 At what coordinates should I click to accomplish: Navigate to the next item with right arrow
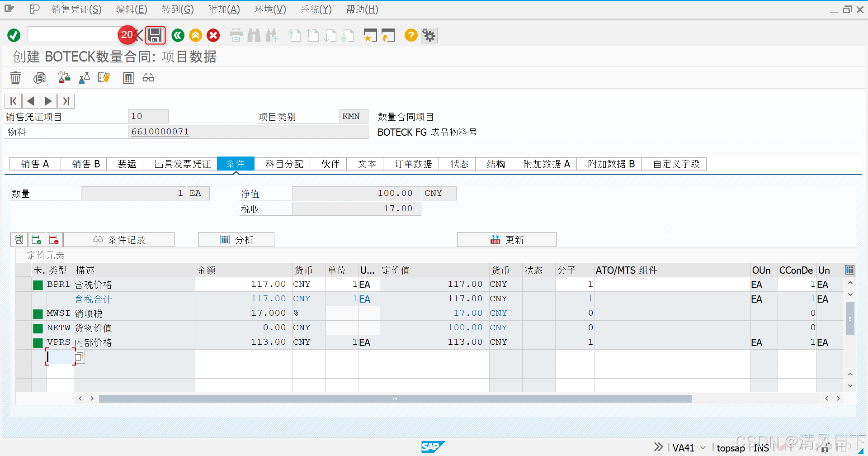pyautogui.click(x=48, y=100)
